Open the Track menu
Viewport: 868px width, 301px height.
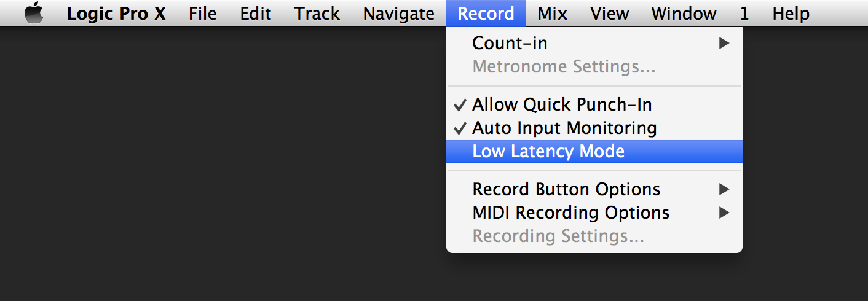click(317, 14)
